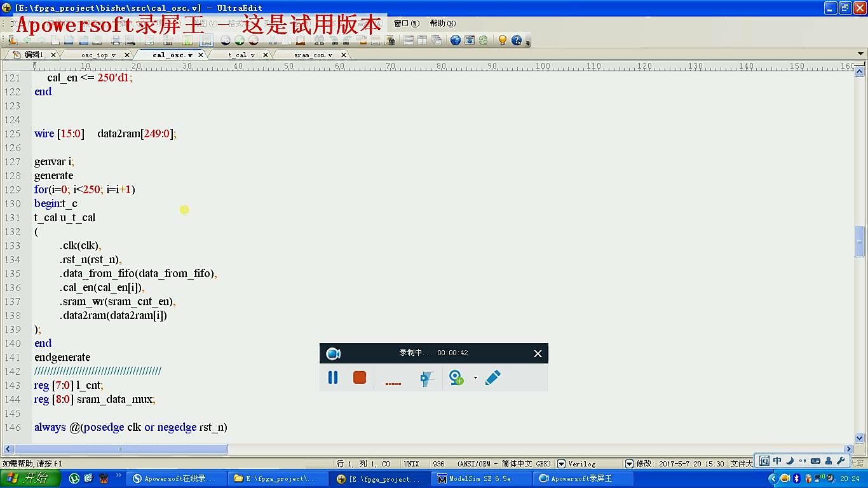The height and width of the screenshot is (488, 868).
Task: Activate the pencil annotation tool in the recorder
Action: tap(493, 377)
